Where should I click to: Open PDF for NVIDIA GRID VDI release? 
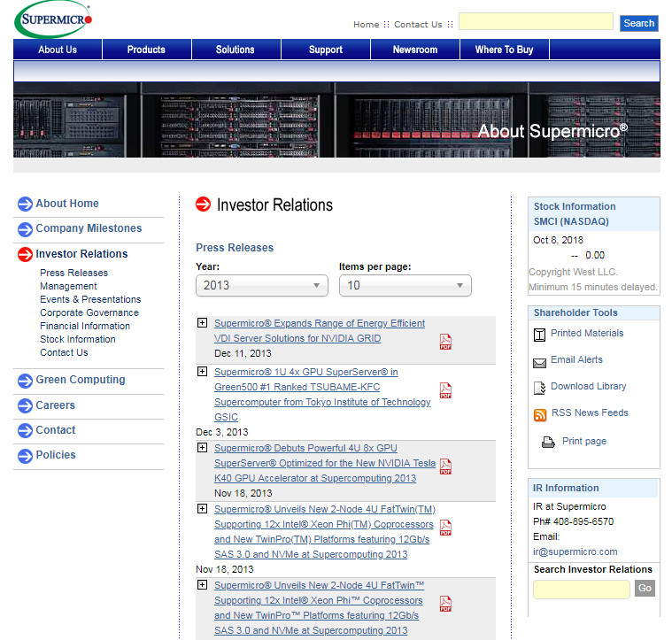445,342
